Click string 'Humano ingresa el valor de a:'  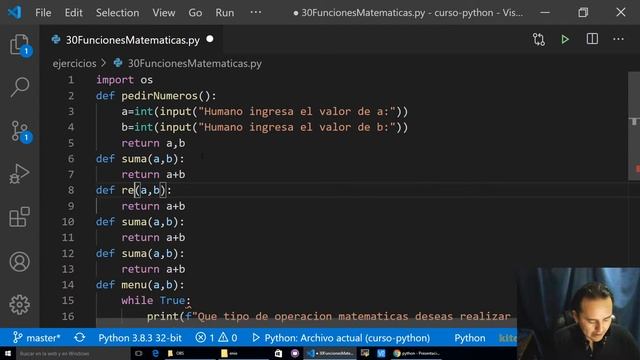297,111
